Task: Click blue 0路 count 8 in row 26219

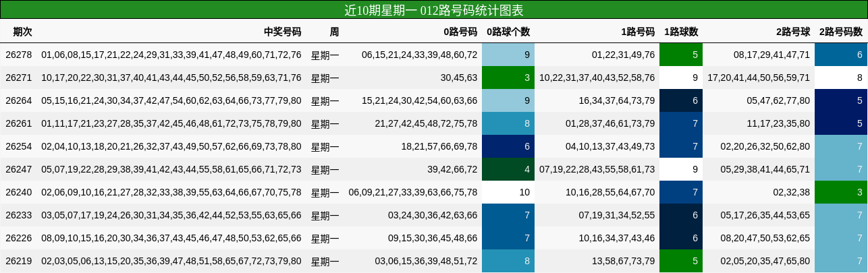Action: pyautogui.click(x=508, y=261)
